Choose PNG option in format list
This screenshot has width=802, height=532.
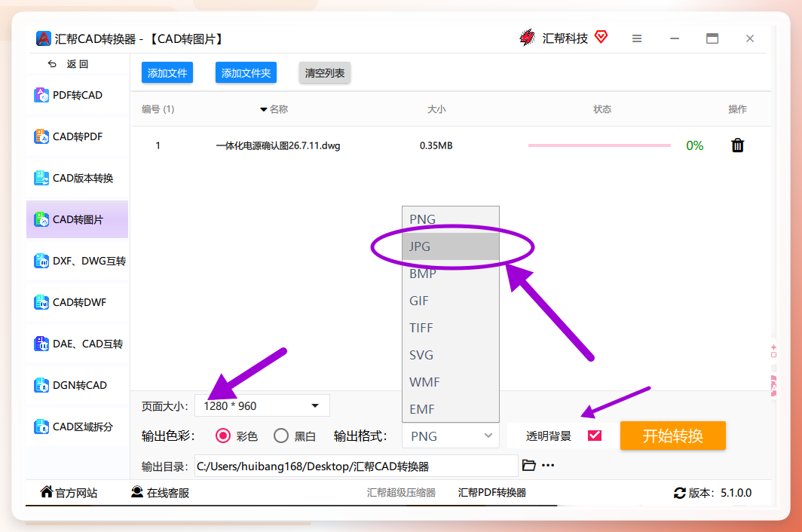451,219
